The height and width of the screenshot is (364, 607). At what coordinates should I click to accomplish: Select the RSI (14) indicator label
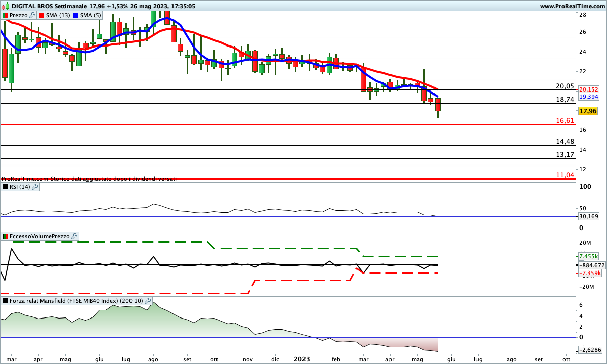tap(20, 187)
